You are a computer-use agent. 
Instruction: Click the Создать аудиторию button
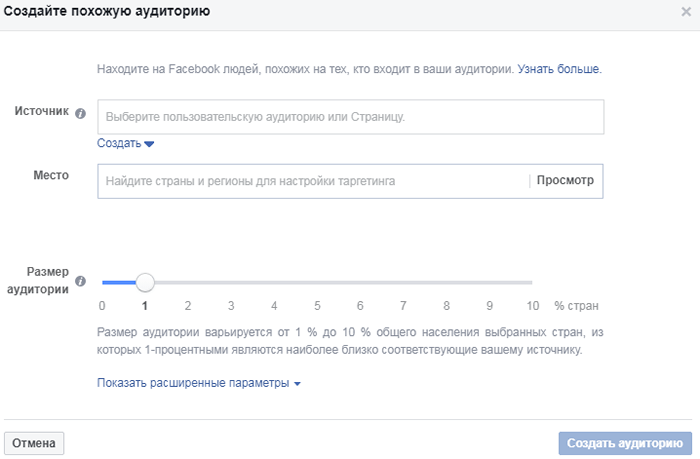click(x=625, y=443)
